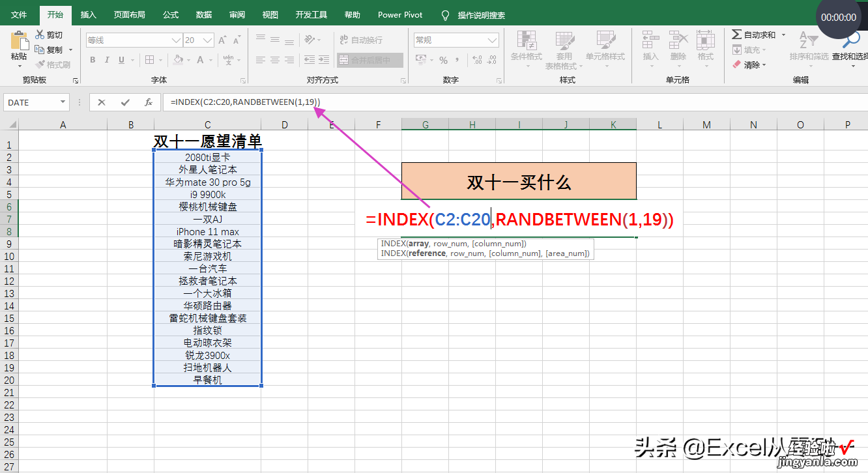Click inside the formula bar text
This screenshot has height=473, width=868.
point(245,102)
